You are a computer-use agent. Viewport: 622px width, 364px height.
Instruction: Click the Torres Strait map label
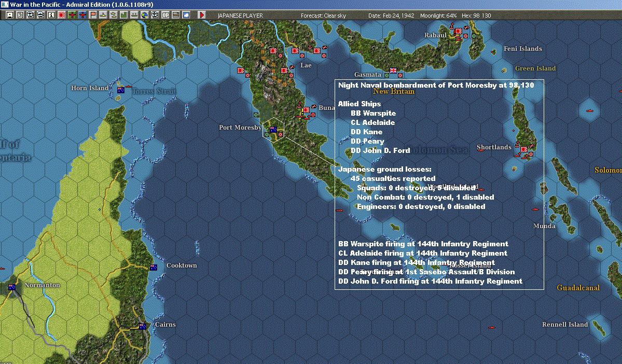(154, 91)
